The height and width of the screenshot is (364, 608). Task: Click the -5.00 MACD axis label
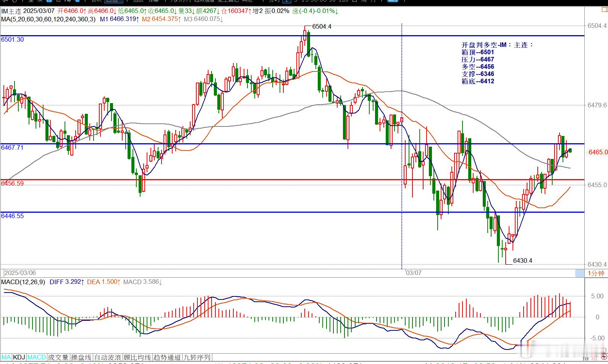pos(597,338)
